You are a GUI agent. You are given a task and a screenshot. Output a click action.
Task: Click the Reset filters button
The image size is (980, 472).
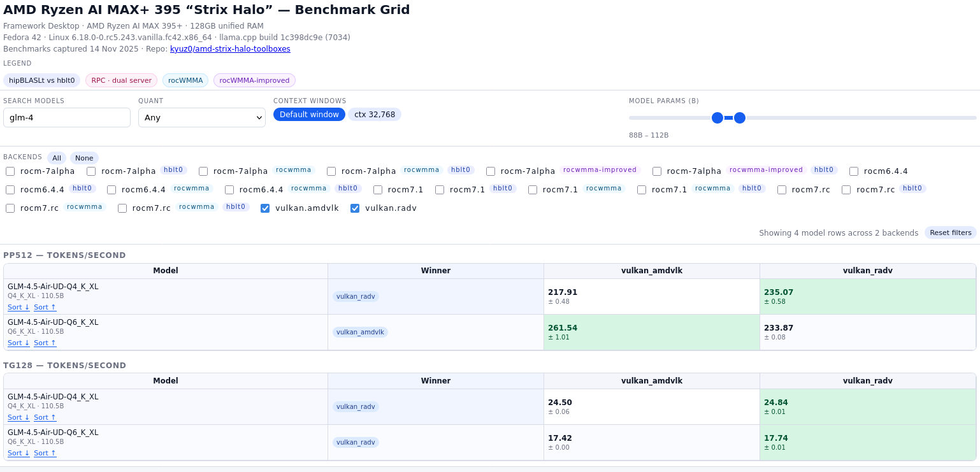951,233
